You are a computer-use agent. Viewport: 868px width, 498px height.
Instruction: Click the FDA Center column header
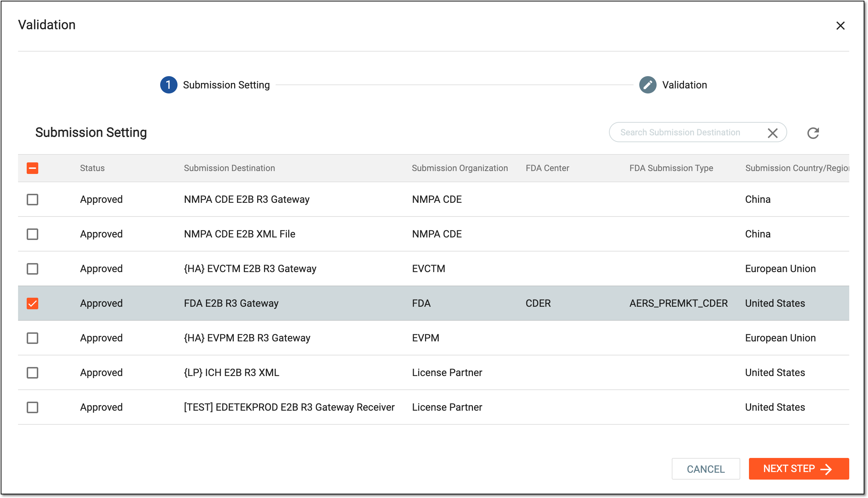[x=547, y=168]
